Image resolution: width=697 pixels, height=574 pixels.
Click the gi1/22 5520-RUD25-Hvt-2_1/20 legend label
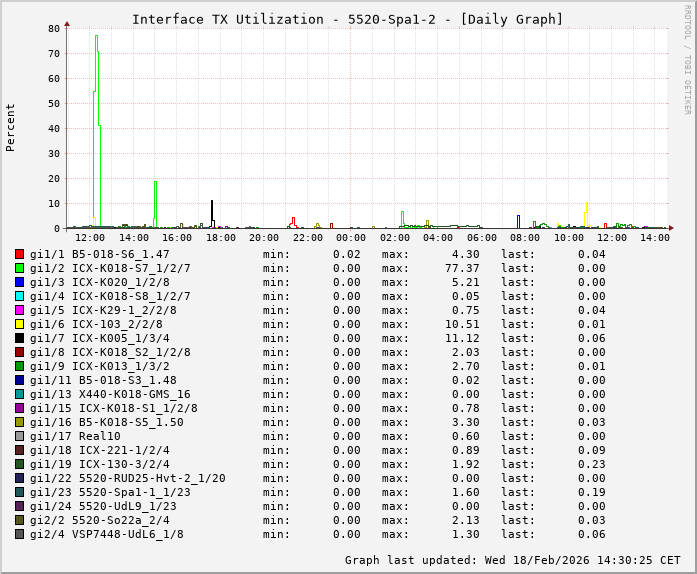coord(127,478)
